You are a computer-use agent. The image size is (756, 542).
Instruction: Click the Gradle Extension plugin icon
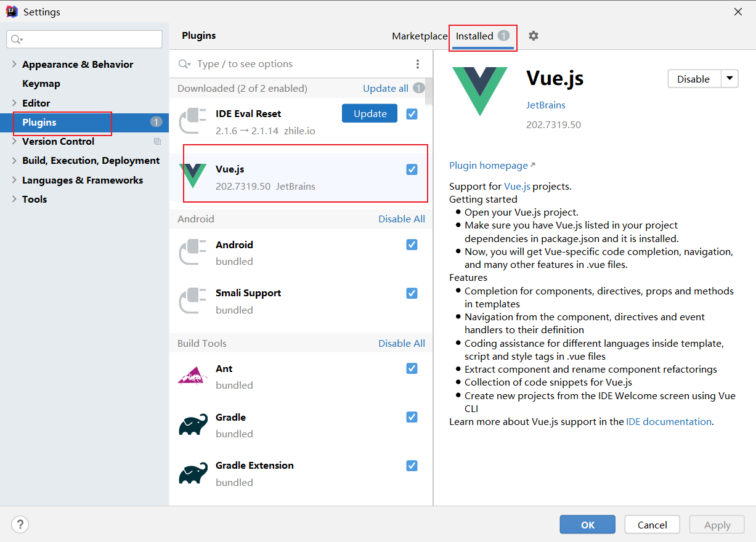tap(193, 474)
